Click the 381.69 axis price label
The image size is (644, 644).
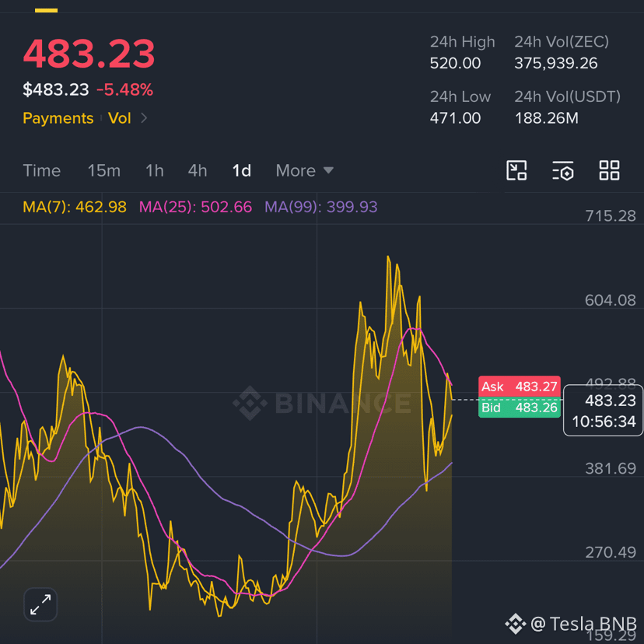click(x=611, y=468)
